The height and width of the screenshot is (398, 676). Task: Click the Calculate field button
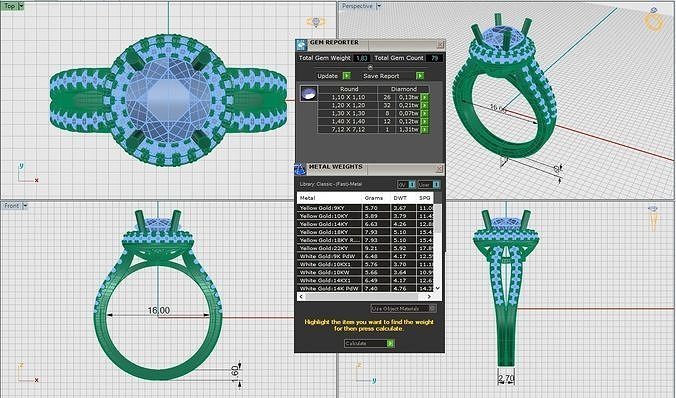pyautogui.click(x=365, y=343)
